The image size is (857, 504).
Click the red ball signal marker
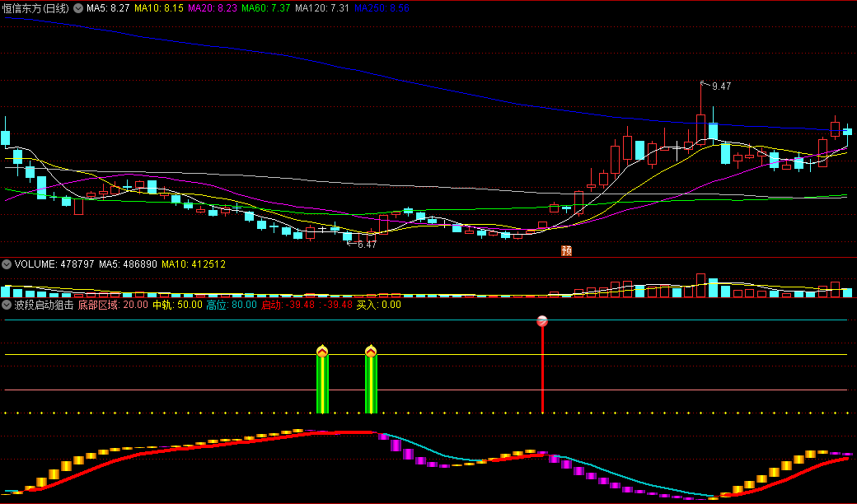542,321
